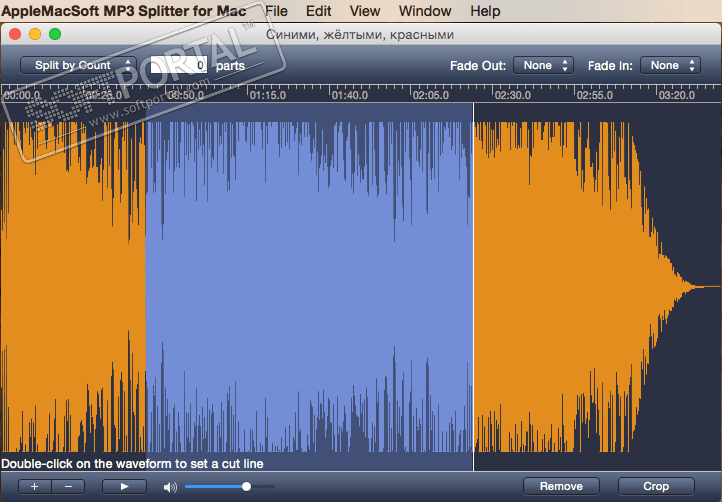Viewport: 722px width, 502px height.
Task: Open the Fade Out dropdown
Action: pos(543,65)
